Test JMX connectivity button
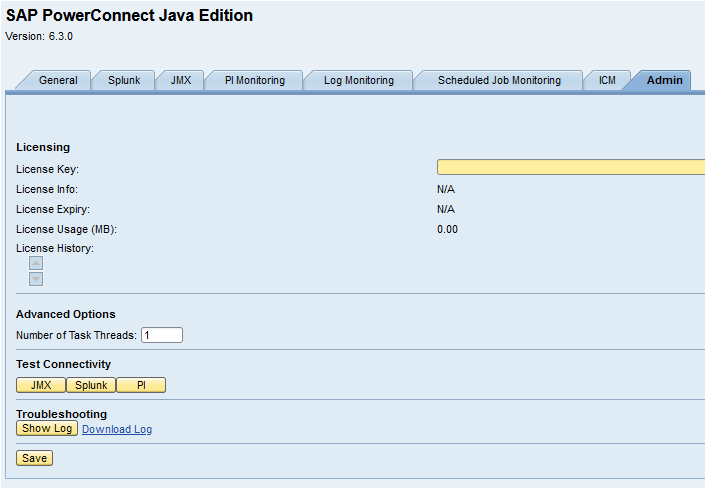 tap(41, 385)
